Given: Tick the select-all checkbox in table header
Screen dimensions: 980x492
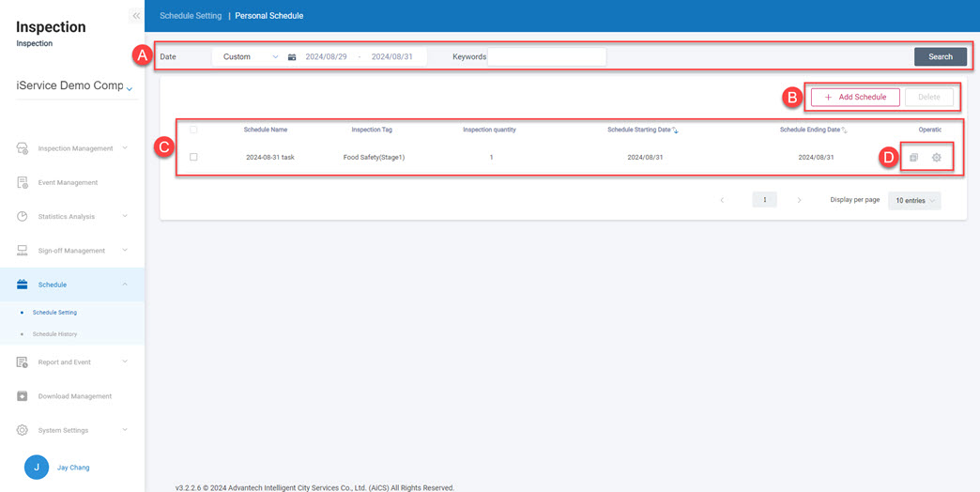Looking at the screenshot, I should tap(193, 130).
